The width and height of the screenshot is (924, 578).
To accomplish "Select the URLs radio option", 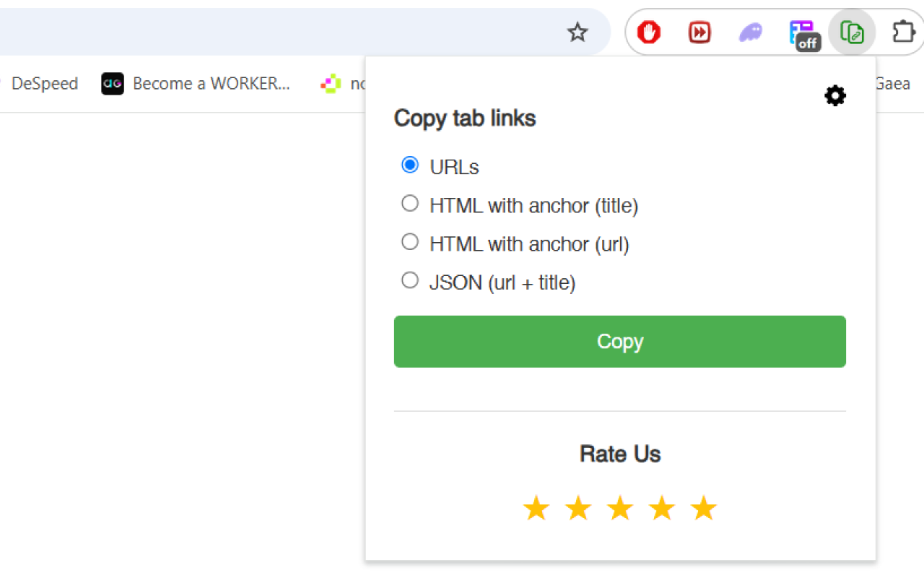I will click(410, 165).
